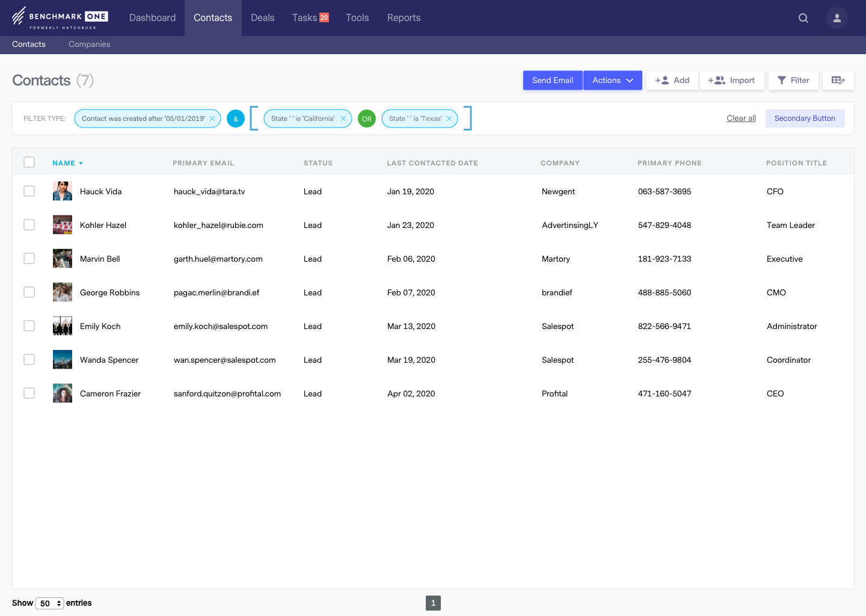Toggle the Name column sort arrow
The image size is (866, 616).
tap(81, 162)
